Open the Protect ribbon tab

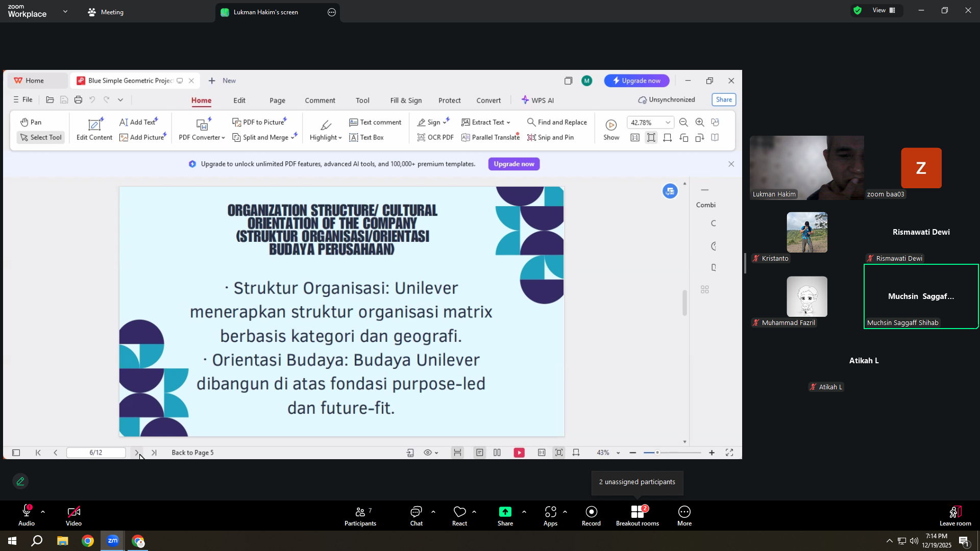449,101
